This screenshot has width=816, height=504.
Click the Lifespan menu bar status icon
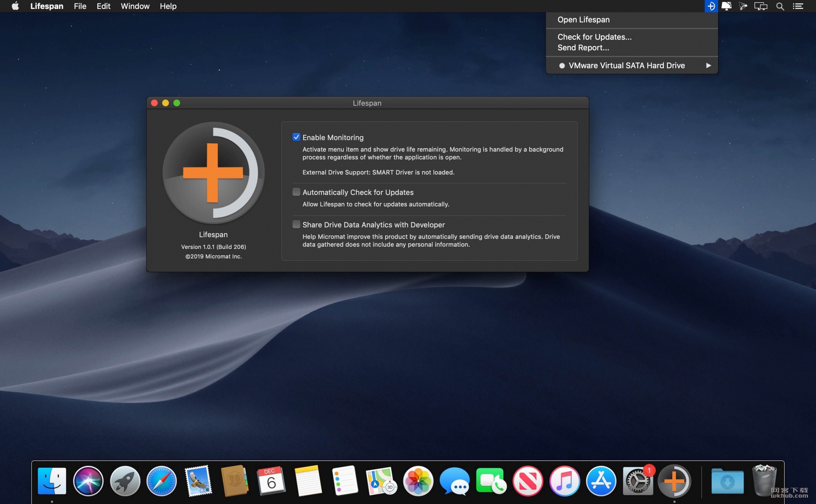coord(711,6)
